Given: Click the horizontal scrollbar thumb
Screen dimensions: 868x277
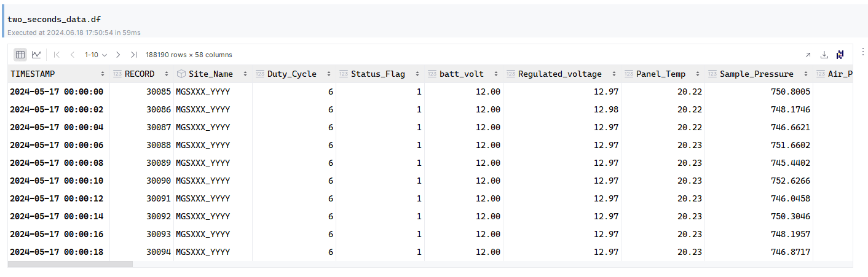Looking at the screenshot, I should [x=70, y=264].
